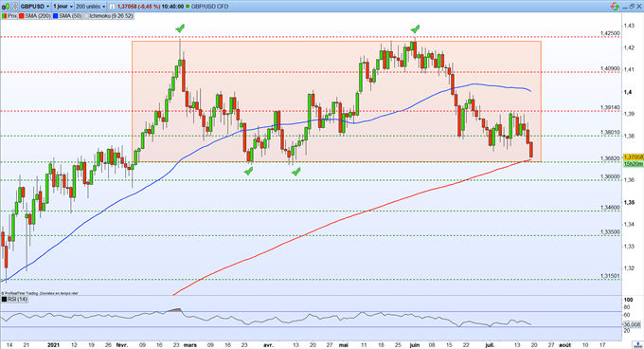Screen dimensions: 644x349
Task: Click the Ichimoku (9 26 52) label
Action: point(111,16)
